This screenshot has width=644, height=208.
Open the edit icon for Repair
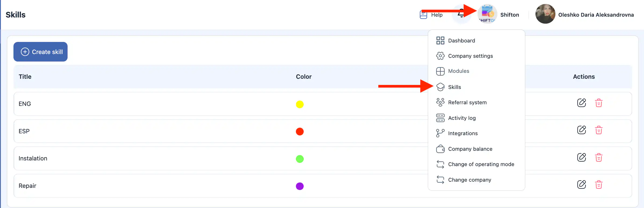[x=581, y=185]
